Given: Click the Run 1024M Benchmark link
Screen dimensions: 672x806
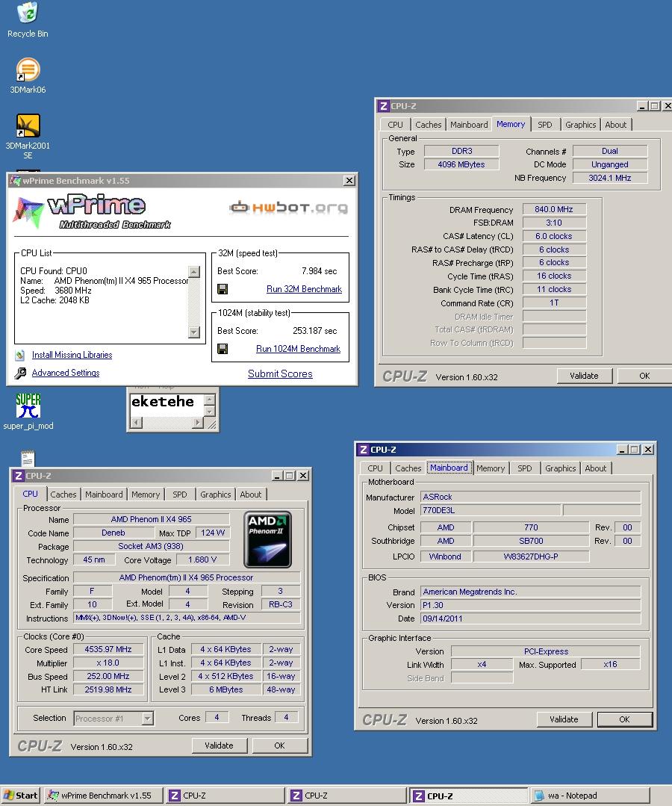Looking at the screenshot, I should pyautogui.click(x=298, y=349).
